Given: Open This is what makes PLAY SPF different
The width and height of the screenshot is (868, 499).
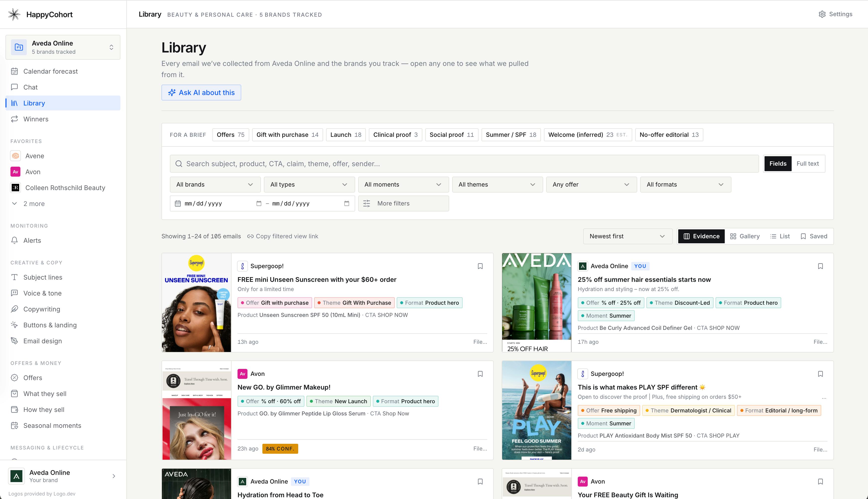Looking at the screenshot, I should tap(641, 387).
